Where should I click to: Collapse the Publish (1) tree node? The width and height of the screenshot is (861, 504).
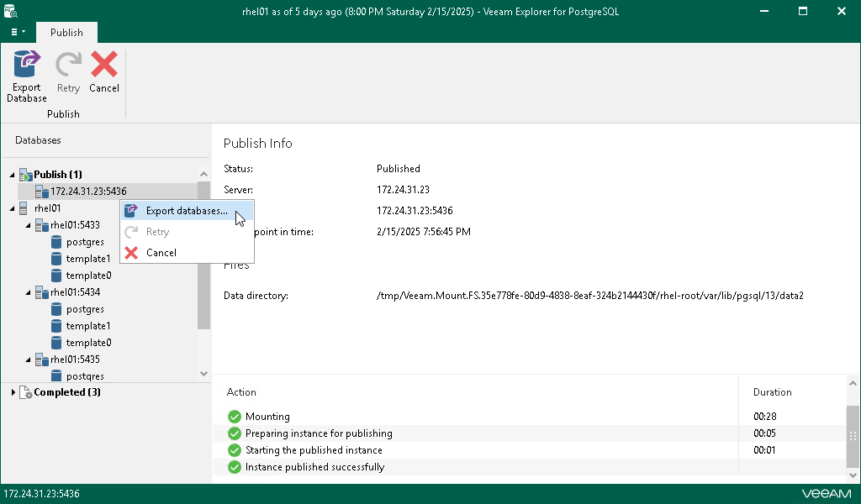coord(12,175)
